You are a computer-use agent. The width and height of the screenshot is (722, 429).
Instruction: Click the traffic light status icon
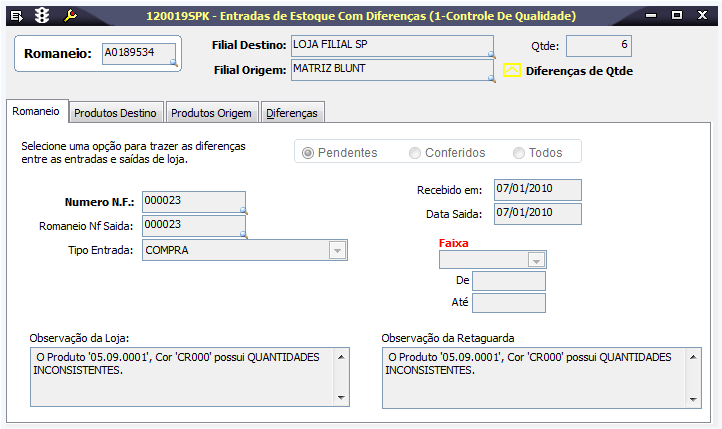pyautogui.click(x=43, y=16)
